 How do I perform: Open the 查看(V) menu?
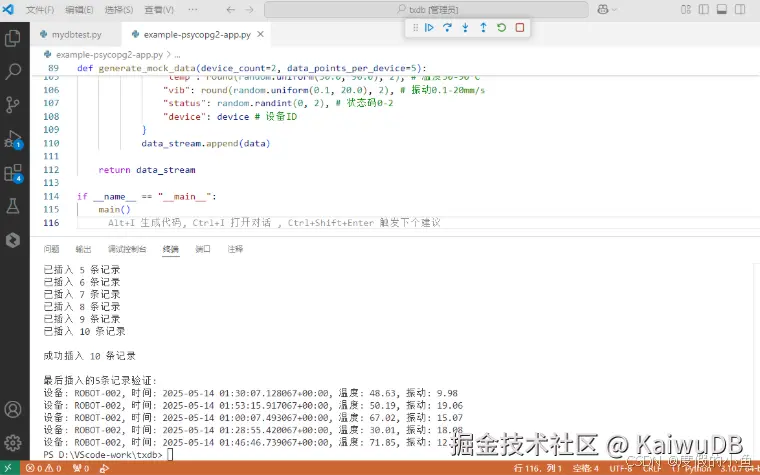click(x=159, y=10)
